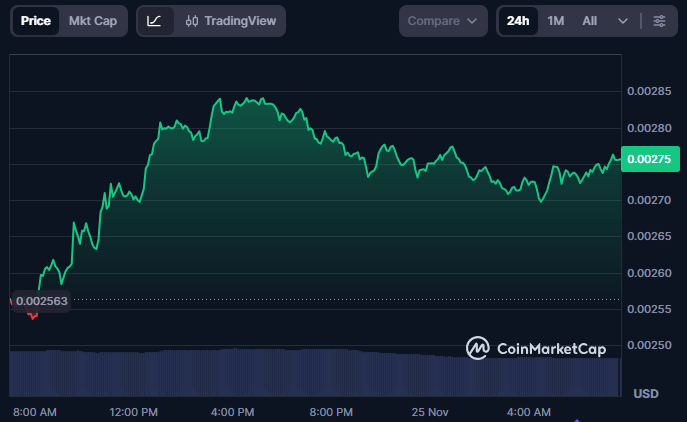Click the 0.00280 axis value
This screenshot has height=422, width=687.
649,128
